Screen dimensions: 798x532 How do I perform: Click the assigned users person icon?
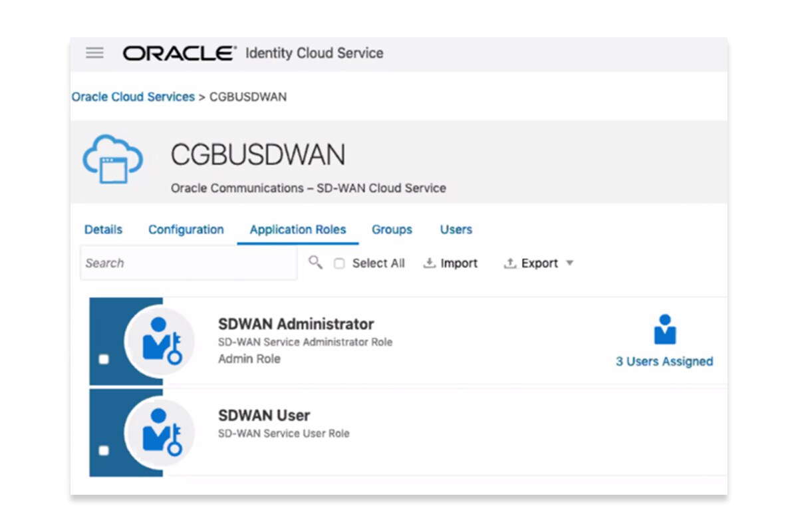pyautogui.click(x=664, y=330)
